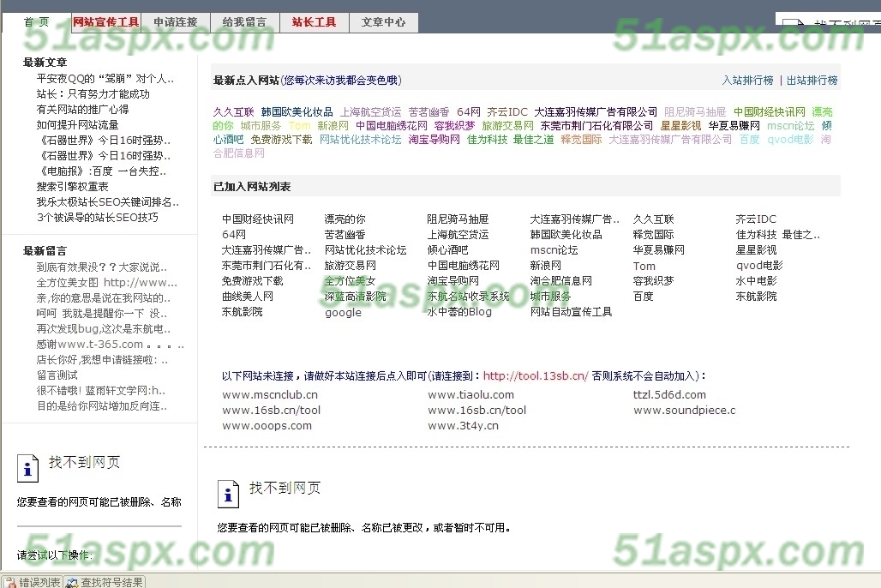The image size is (881, 588).
Task: Open the 出站排行榜 ranking link
Action: click(x=812, y=81)
